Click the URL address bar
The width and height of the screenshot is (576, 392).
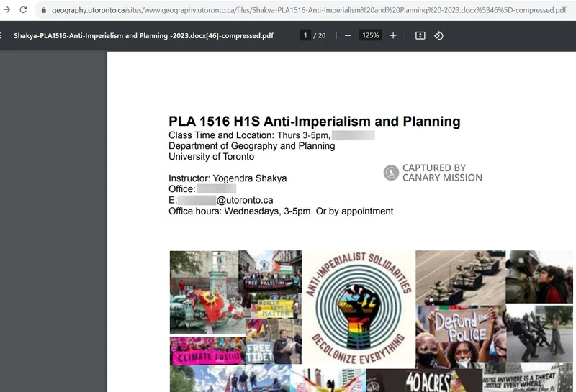click(x=302, y=11)
